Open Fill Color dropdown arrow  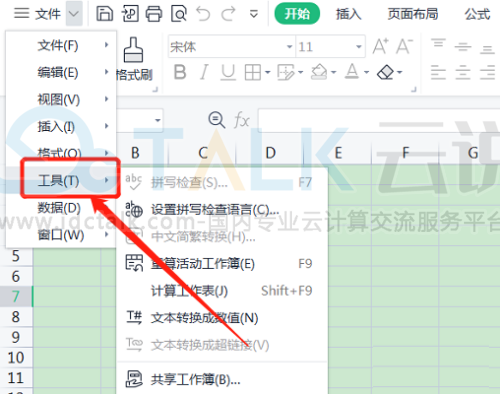[x=334, y=72]
